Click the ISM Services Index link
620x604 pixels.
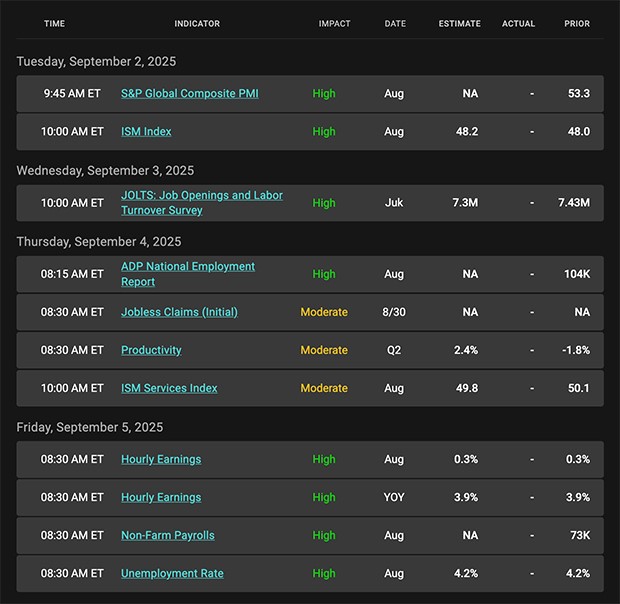click(169, 388)
